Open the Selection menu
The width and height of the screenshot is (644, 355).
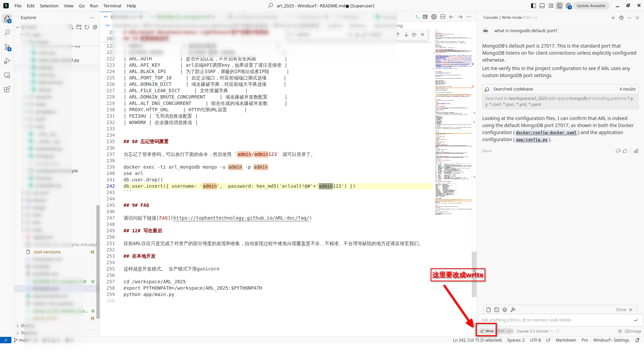[x=49, y=6]
